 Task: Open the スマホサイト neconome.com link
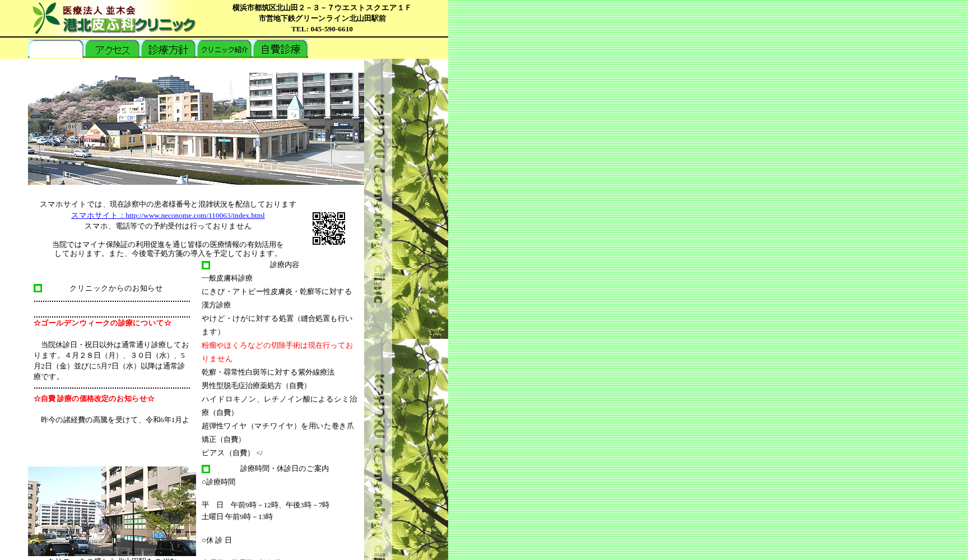(x=167, y=216)
